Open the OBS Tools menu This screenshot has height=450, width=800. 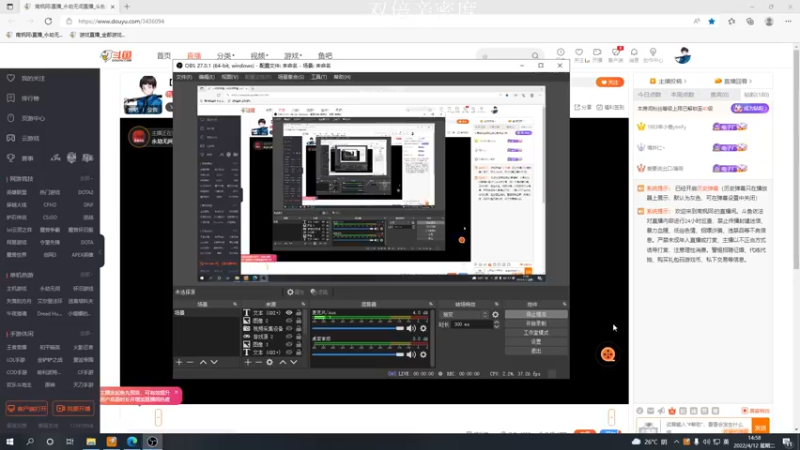click(319, 77)
